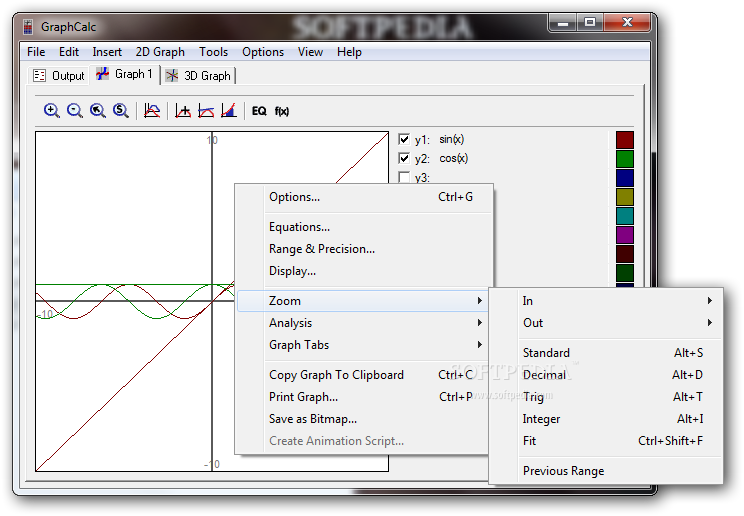Uncheck the y2 cos(x) checkbox
Screen dimensions: 744x516
pyautogui.click(x=404, y=158)
